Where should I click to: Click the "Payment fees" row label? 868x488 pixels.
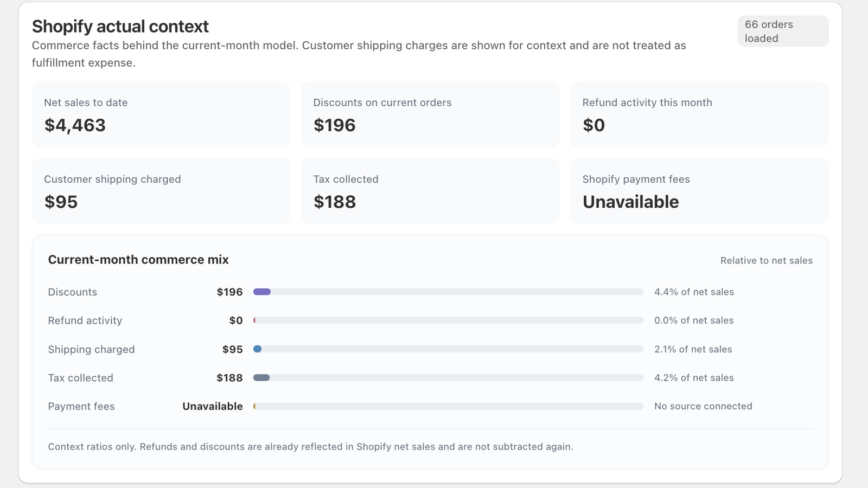pos(81,406)
